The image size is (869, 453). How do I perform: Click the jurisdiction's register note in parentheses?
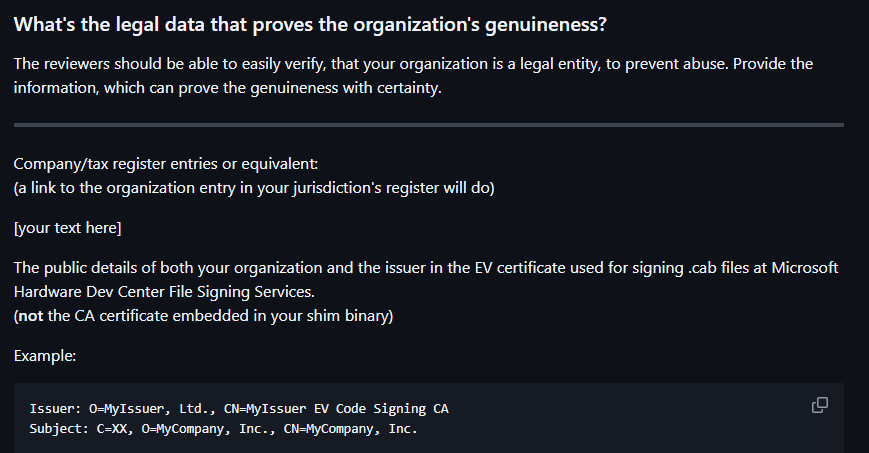pyautogui.click(x=254, y=188)
